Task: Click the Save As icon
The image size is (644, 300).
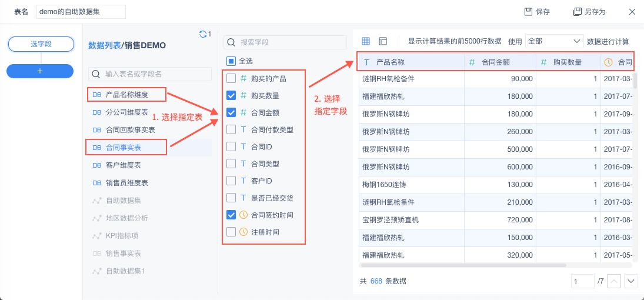Action: (x=577, y=12)
